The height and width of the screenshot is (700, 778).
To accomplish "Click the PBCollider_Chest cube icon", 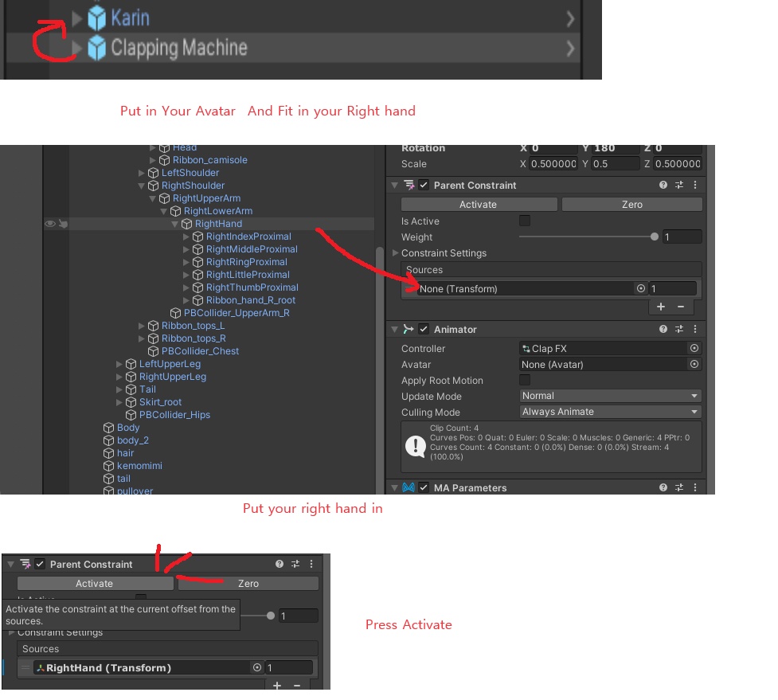I will [x=154, y=351].
